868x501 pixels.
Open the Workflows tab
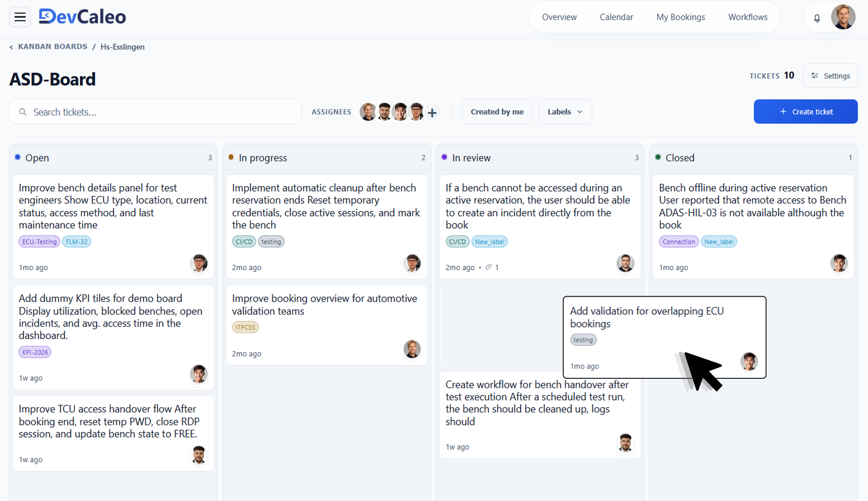(748, 17)
